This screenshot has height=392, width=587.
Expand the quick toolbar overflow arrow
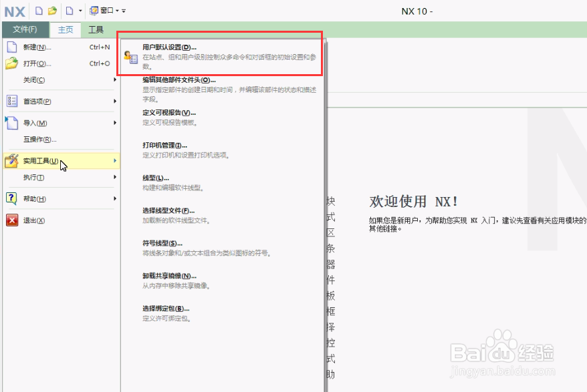[x=124, y=11]
